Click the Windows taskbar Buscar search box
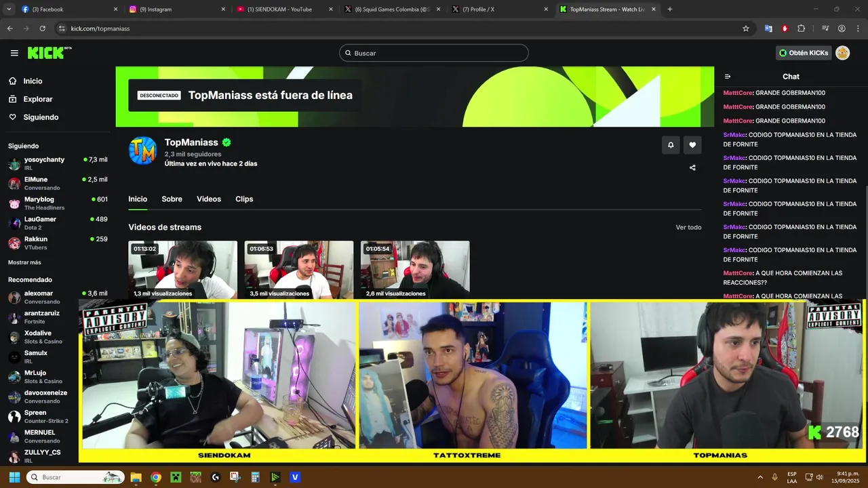This screenshot has width=868, height=488. 75,477
